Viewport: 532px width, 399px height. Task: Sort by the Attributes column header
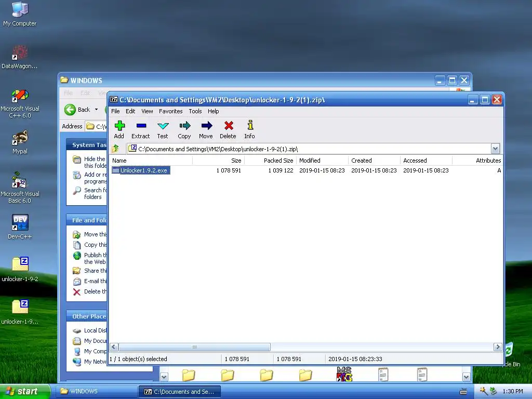pos(477,161)
